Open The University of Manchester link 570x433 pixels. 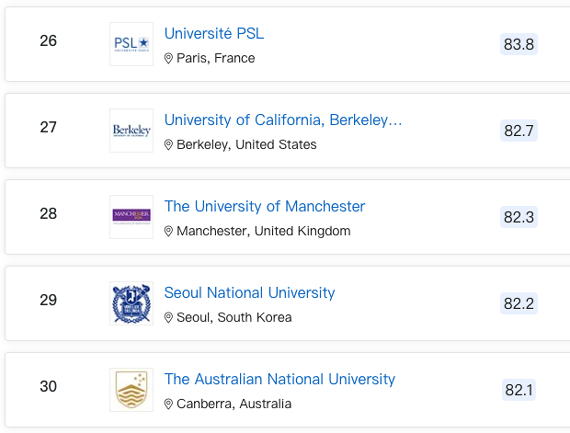(265, 206)
